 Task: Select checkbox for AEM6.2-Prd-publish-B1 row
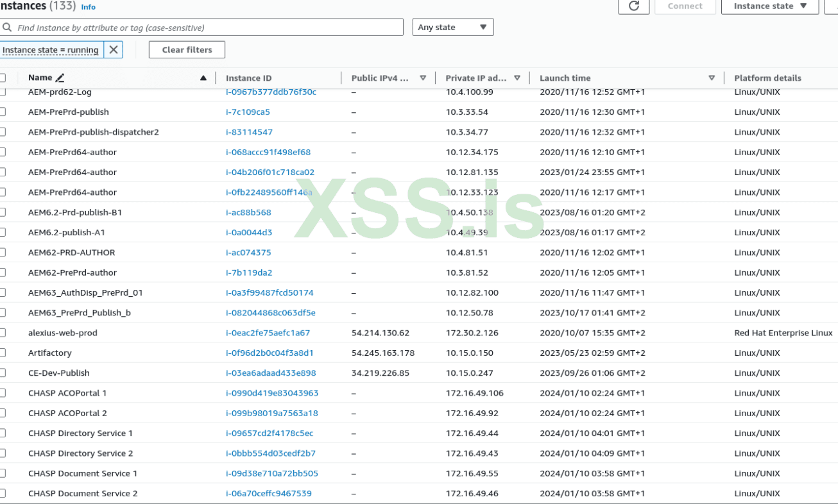pos(2,212)
